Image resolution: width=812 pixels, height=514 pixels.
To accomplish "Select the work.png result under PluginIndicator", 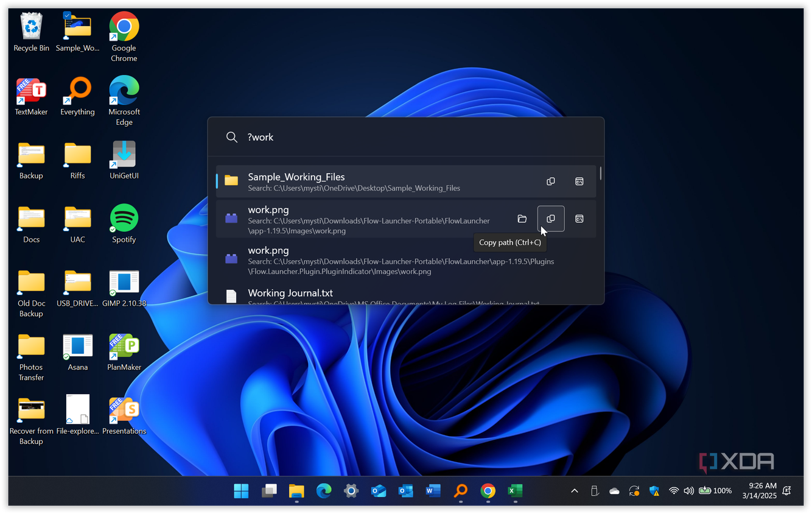I will pos(406,260).
